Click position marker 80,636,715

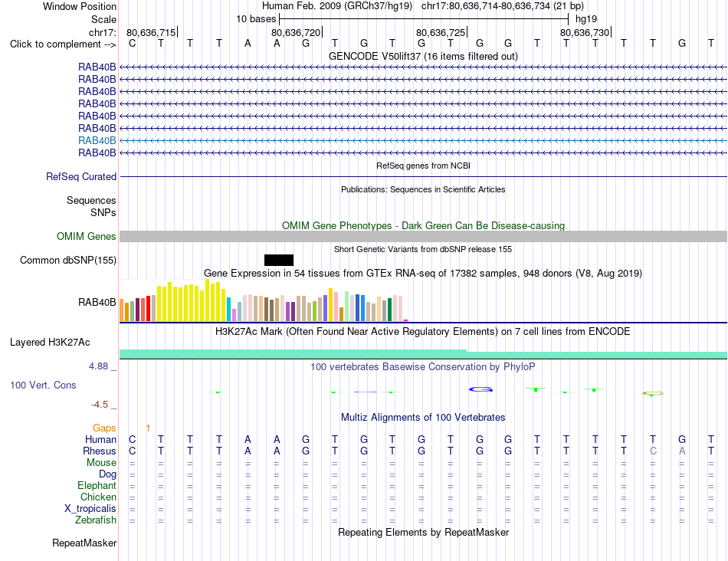point(152,32)
